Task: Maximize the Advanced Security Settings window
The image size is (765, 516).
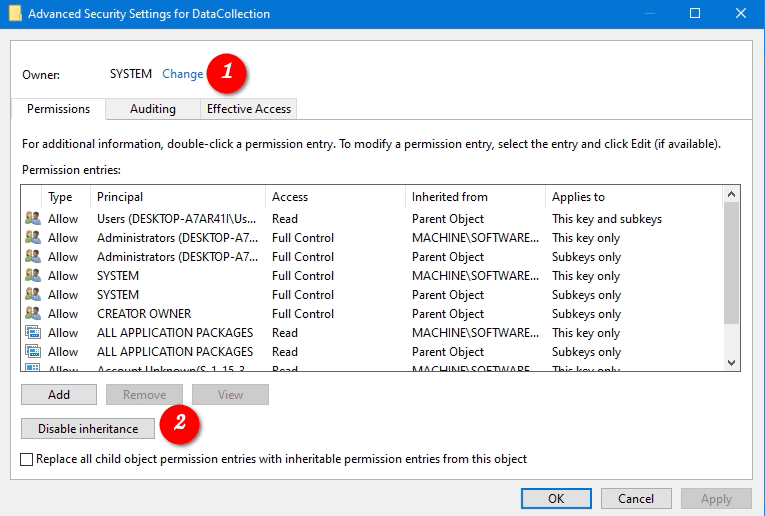Action: click(x=695, y=13)
